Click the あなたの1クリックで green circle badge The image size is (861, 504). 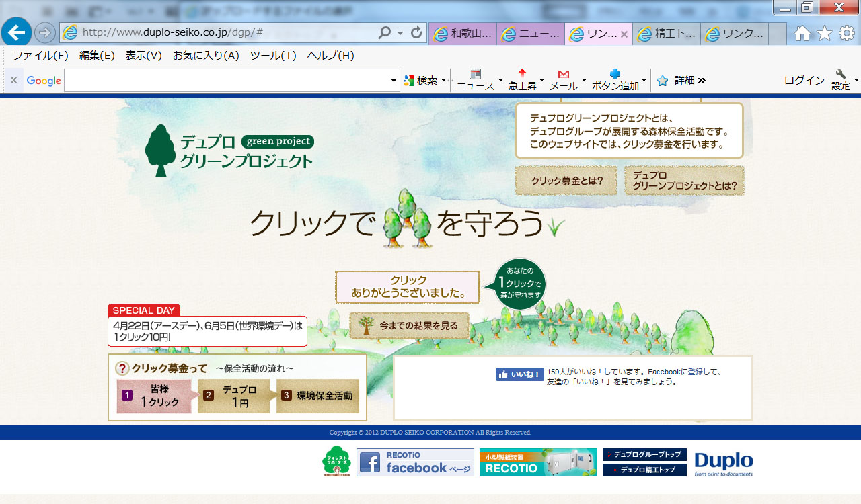click(x=520, y=284)
